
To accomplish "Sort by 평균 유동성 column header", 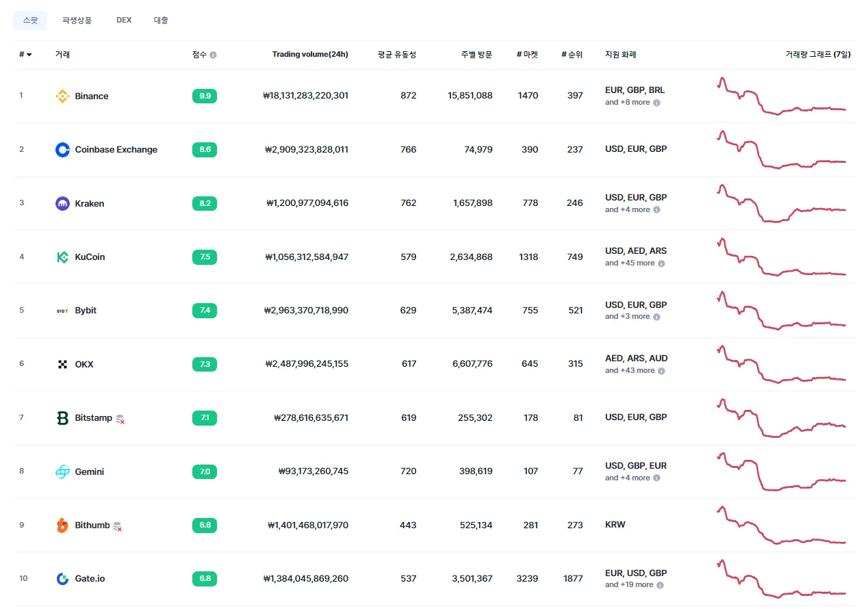I will point(397,55).
